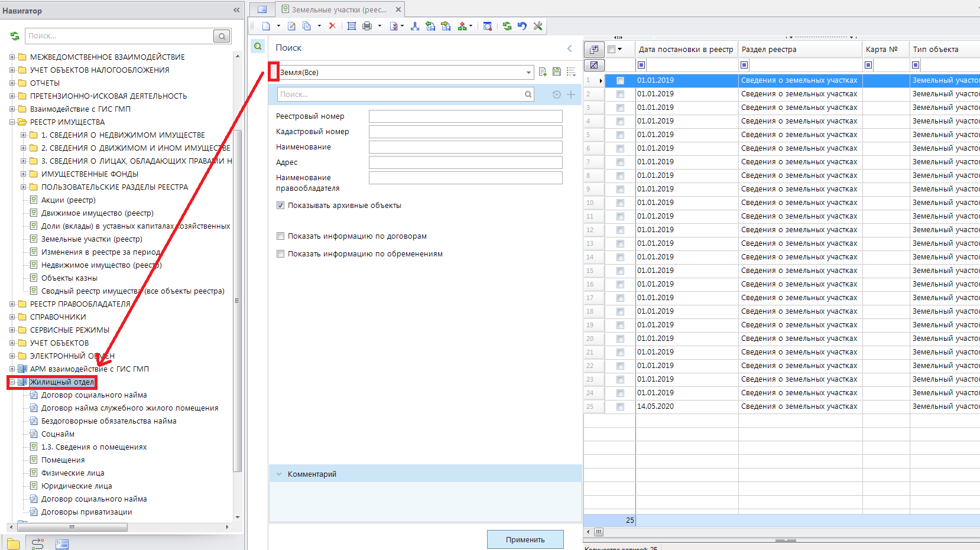Click the plus add search field icon
This screenshot has height=550, width=980.
pyautogui.click(x=571, y=95)
